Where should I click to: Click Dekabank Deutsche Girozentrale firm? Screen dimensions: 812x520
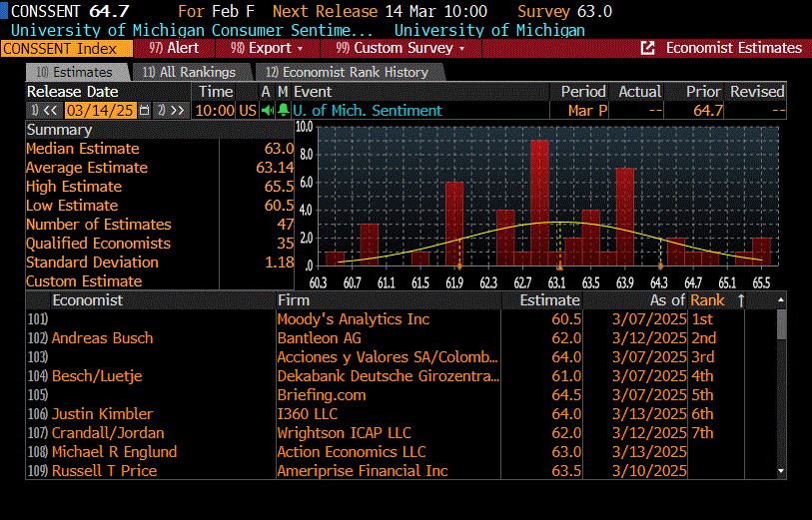pos(388,376)
